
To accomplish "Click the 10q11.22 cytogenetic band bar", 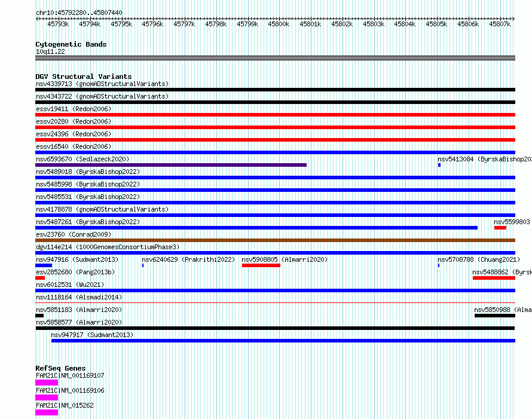I will [275, 58].
